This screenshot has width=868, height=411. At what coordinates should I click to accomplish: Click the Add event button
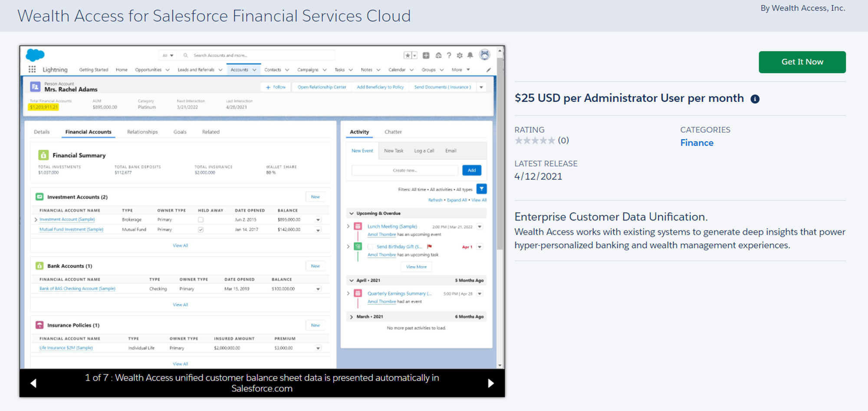[x=472, y=170]
